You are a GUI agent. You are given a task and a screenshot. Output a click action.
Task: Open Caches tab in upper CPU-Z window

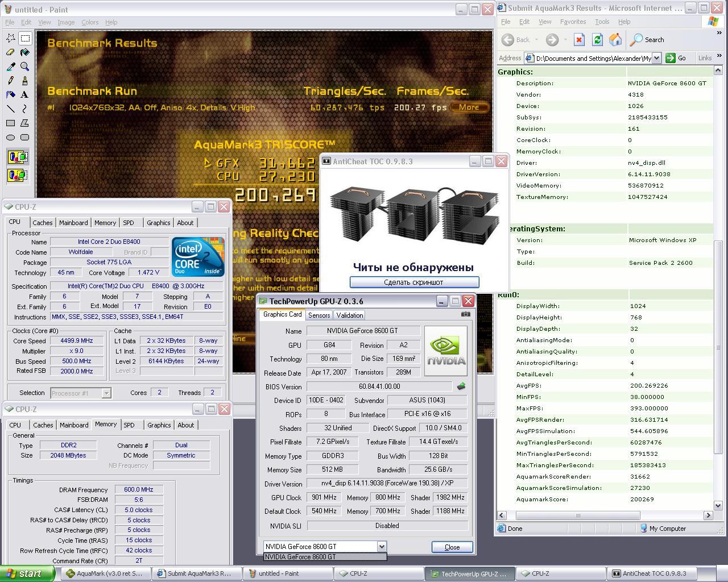coord(42,223)
